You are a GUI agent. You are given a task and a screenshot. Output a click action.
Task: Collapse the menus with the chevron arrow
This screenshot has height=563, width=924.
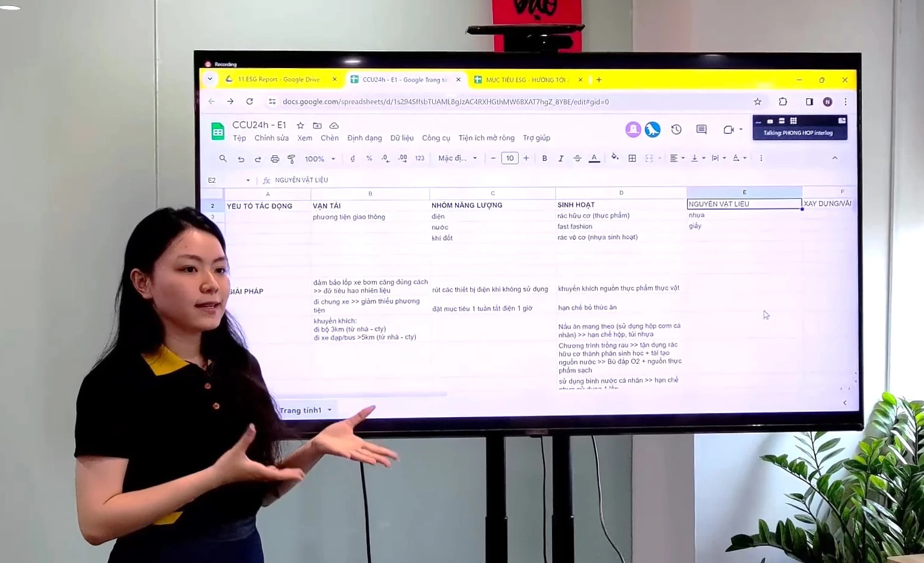pyautogui.click(x=835, y=158)
